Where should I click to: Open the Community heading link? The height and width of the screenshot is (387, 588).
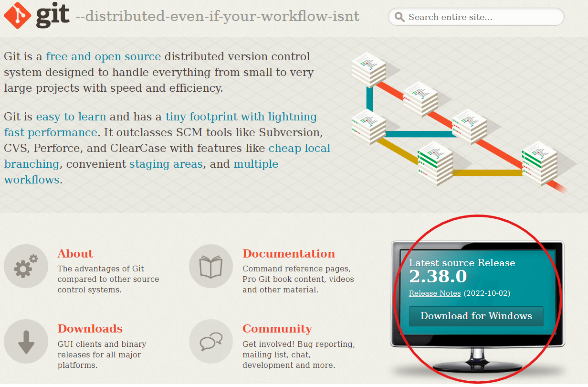[277, 329]
